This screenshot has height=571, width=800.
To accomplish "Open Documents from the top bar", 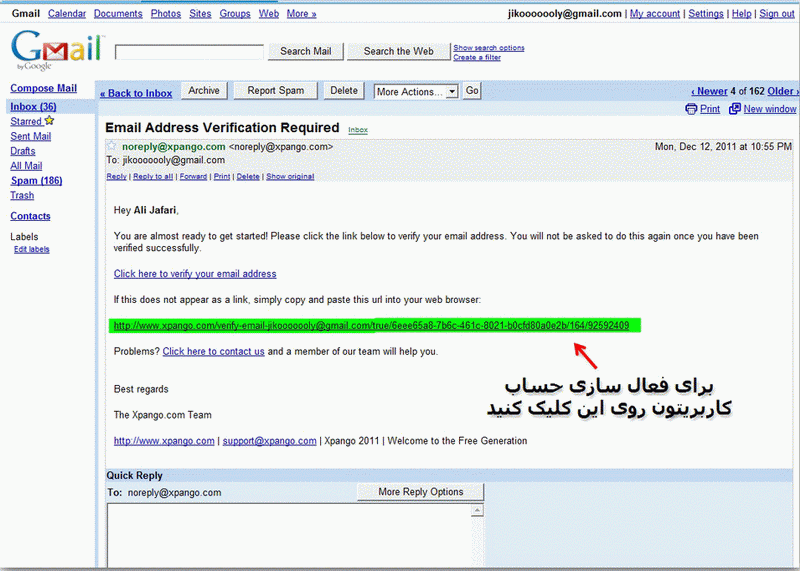I will [x=118, y=14].
